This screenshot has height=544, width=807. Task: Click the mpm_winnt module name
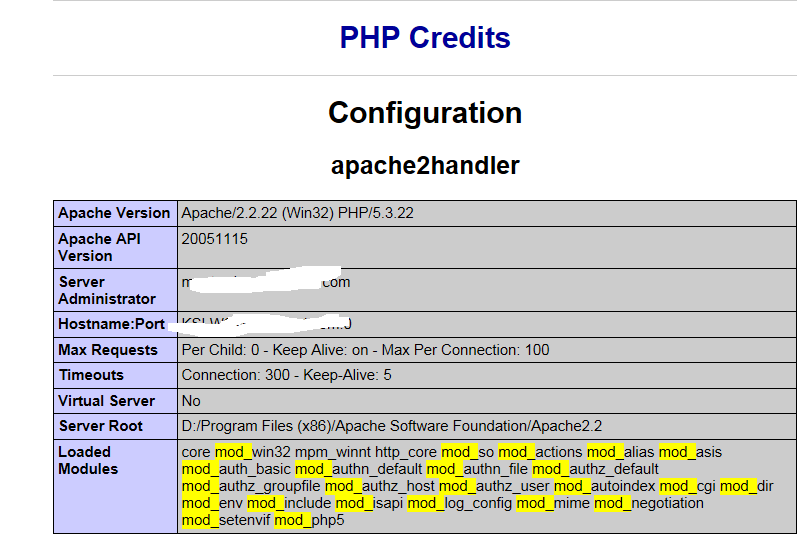tap(332, 452)
